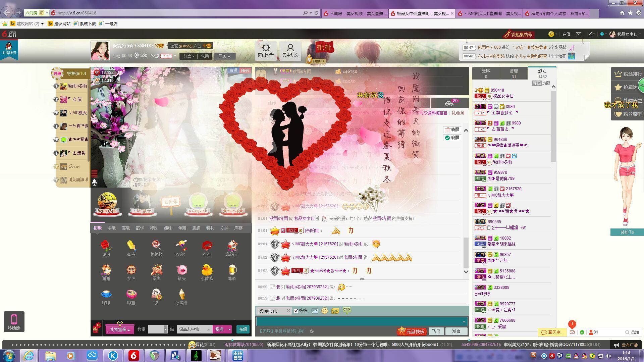Choose the 我错了 gift icon
Viewport: 644px width, 362px height.
click(232, 246)
